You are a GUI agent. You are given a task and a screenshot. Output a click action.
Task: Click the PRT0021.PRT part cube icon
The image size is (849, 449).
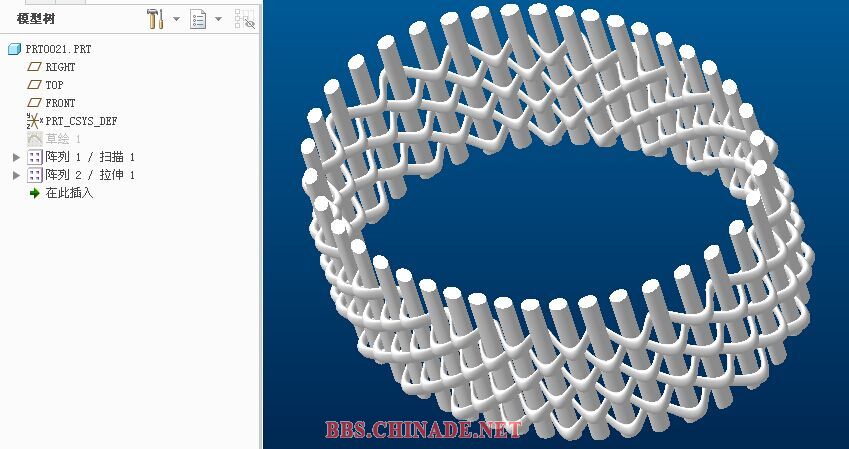(x=15, y=49)
